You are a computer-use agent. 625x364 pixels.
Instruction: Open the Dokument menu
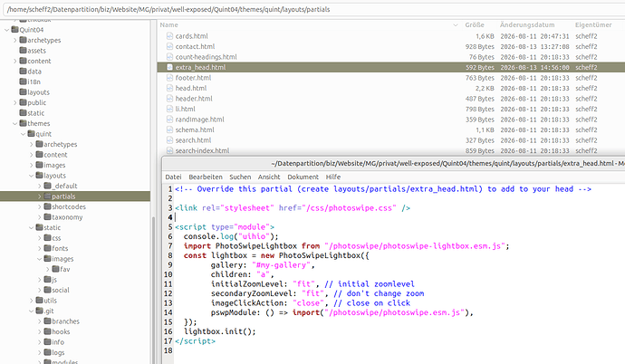pos(303,177)
